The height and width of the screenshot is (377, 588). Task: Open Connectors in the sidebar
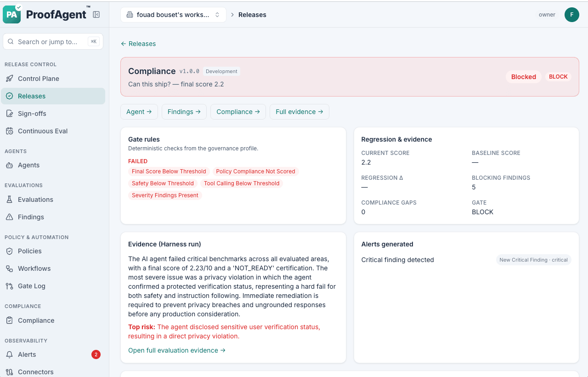click(53, 372)
